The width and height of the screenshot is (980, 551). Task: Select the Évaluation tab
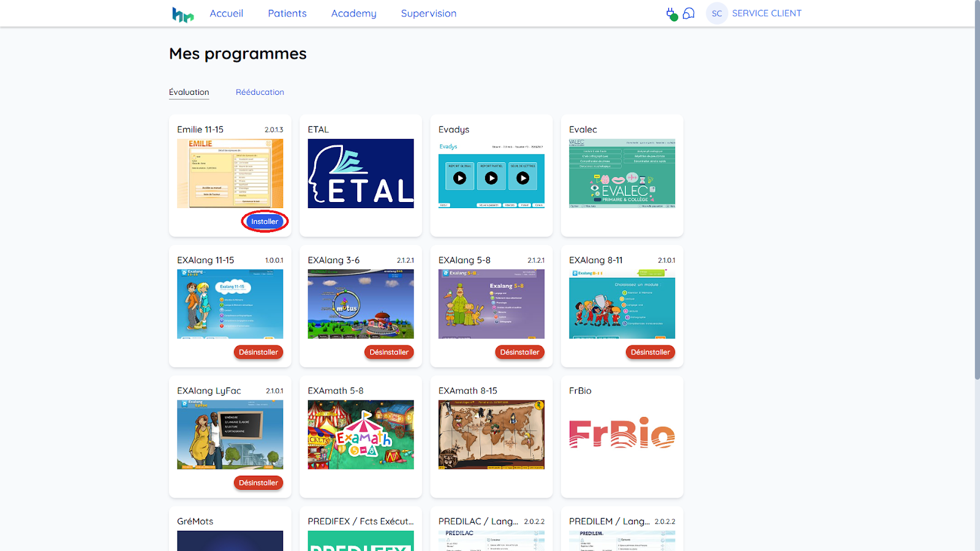pyautogui.click(x=189, y=92)
